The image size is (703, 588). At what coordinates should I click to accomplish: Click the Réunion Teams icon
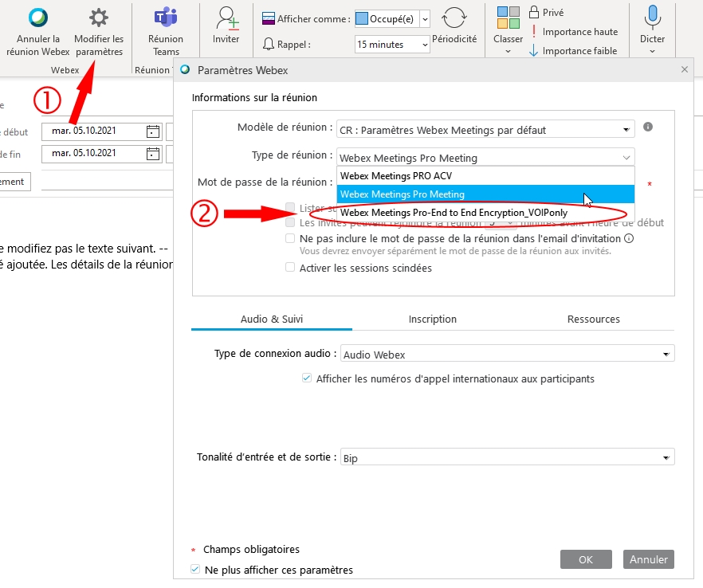166,18
